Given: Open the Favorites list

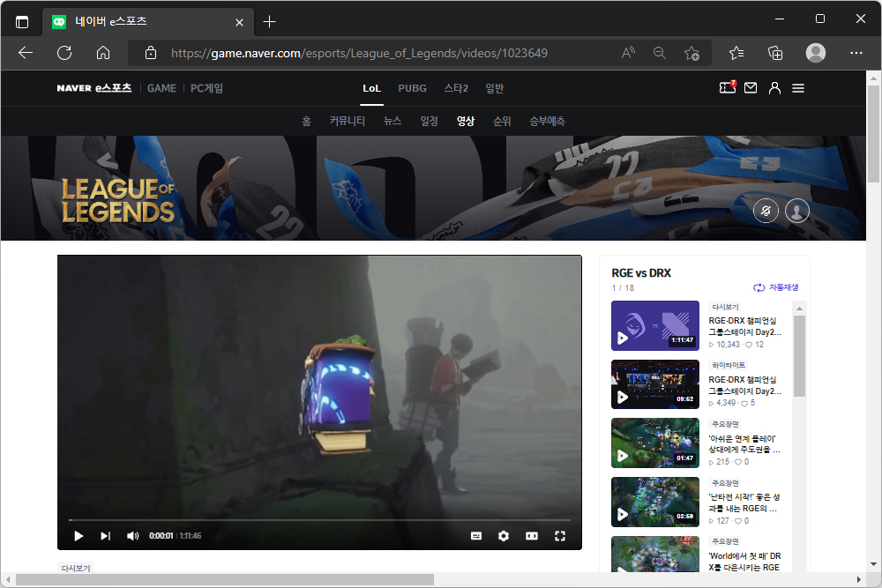Looking at the screenshot, I should coord(736,53).
